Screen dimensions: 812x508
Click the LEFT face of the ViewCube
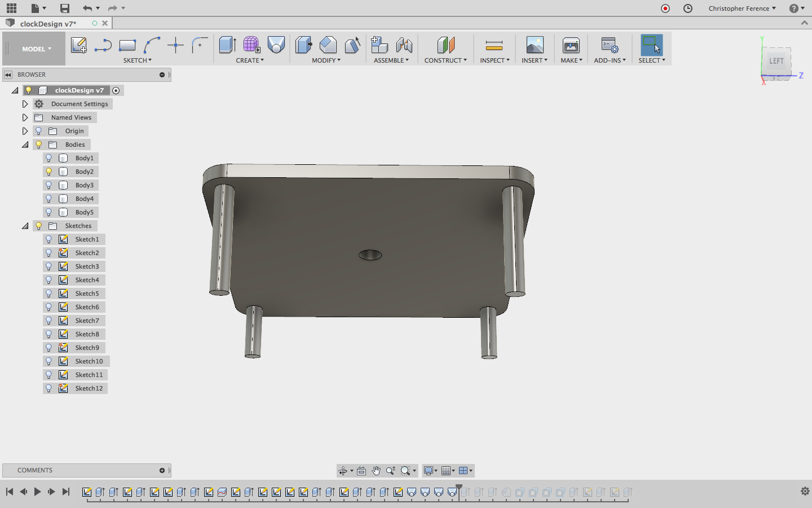pos(776,61)
